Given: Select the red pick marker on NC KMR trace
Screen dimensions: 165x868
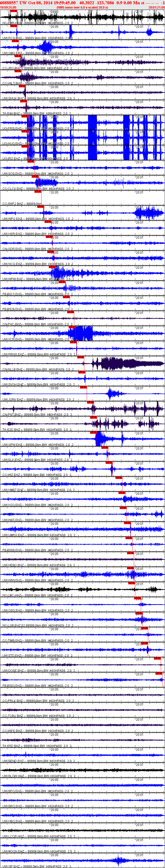Looking at the screenshot, I should [x=14, y=11].
